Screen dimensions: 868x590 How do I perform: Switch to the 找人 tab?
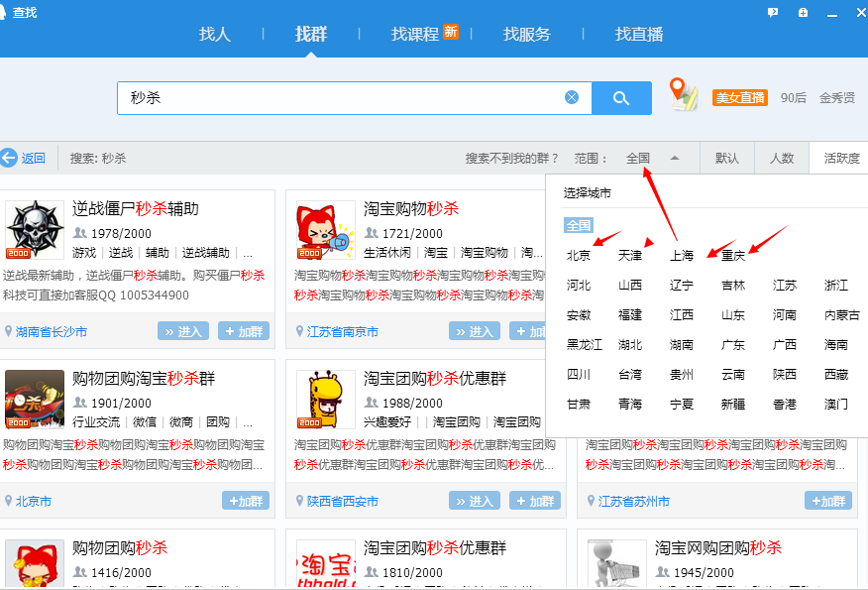pos(215,35)
